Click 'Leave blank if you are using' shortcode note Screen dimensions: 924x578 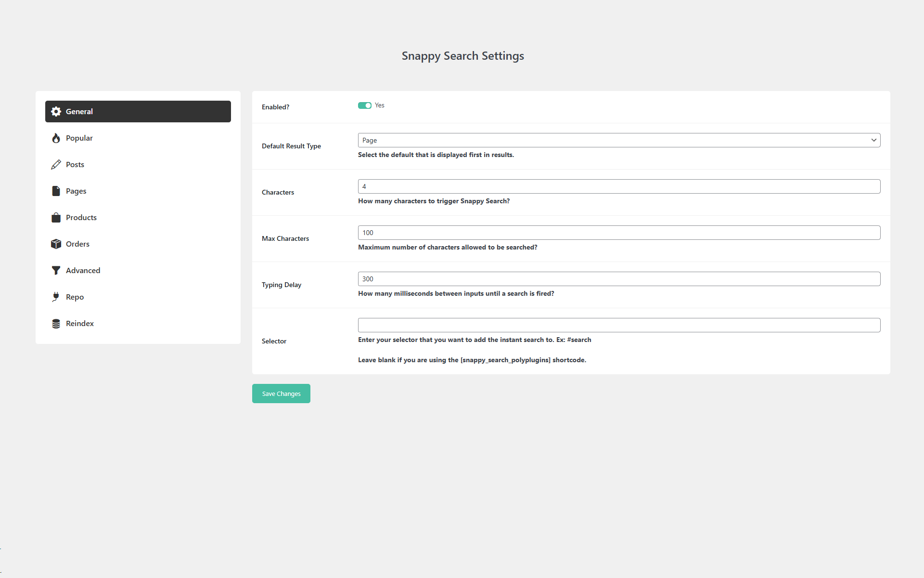click(472, 360)
